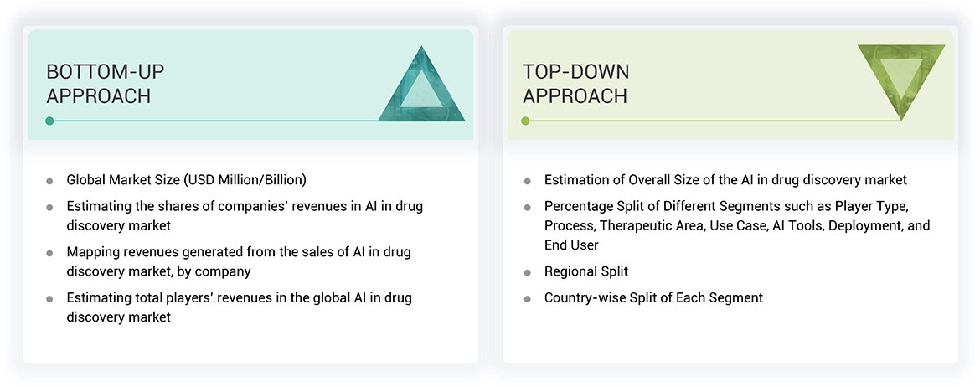Click the bullet beside Global Market Size
The width and height of the screenshot is (980, 387).
click(x=50, y=181)
